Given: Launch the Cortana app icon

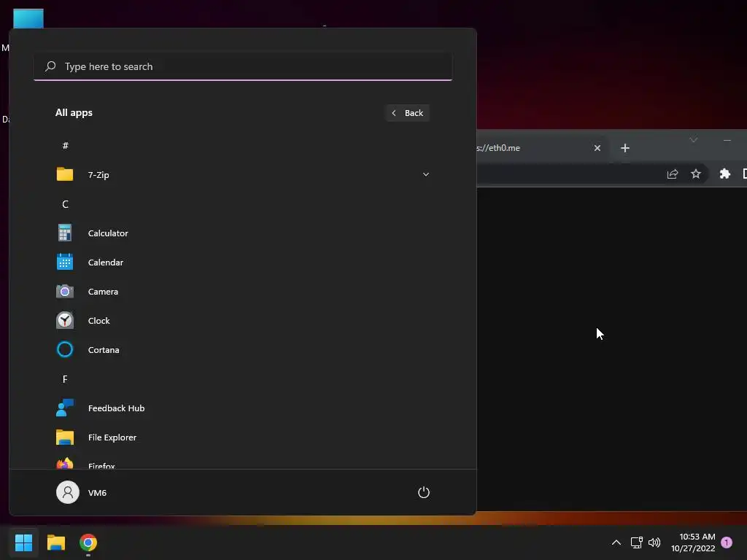Looking at the screenshot, I should point(65,349).
